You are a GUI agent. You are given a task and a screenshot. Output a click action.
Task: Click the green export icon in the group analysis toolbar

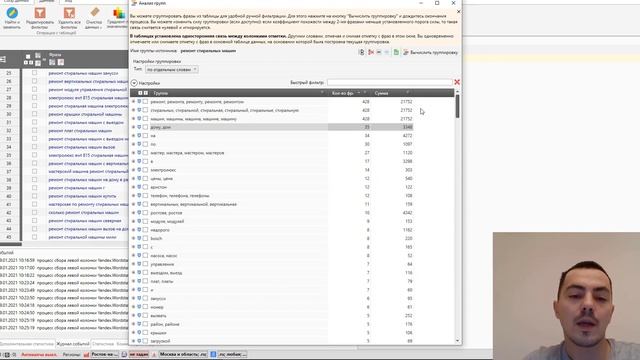coord(396,52)
